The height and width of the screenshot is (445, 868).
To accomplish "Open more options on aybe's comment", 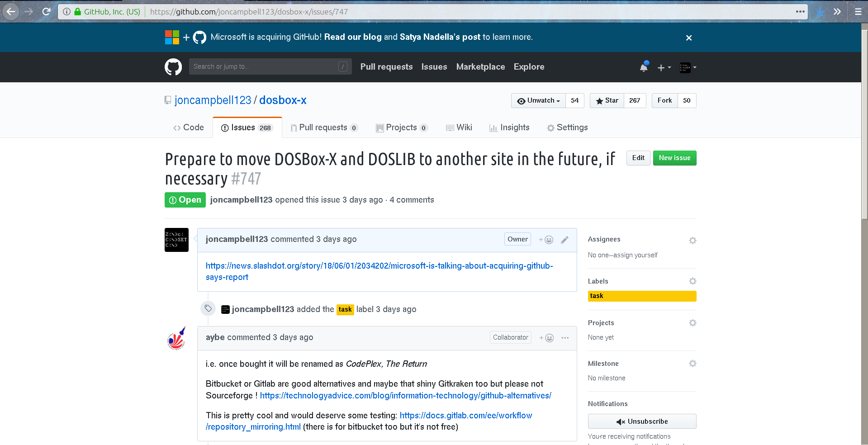I will coord(564,338).
